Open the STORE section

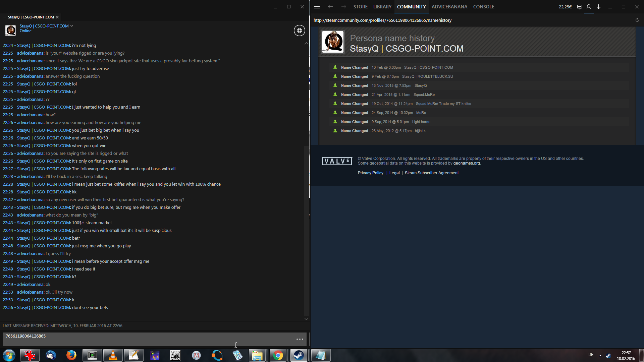click(x=360, y=7)
